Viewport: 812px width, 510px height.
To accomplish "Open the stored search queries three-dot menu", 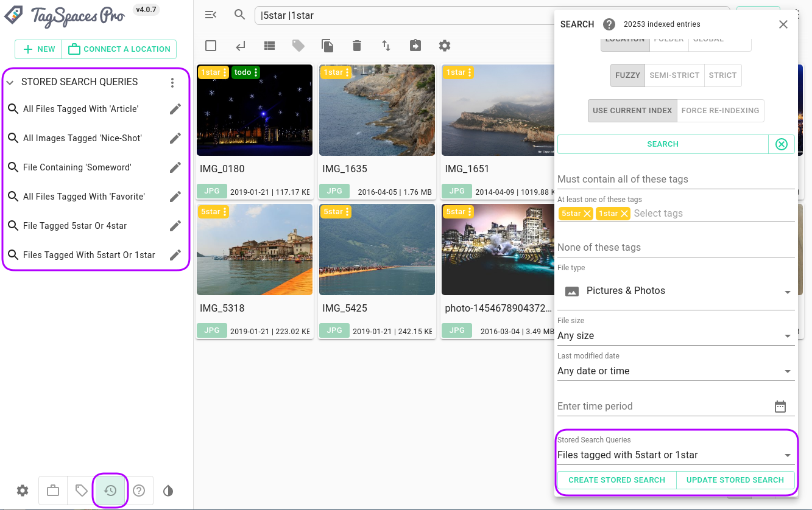I will 172,82.
